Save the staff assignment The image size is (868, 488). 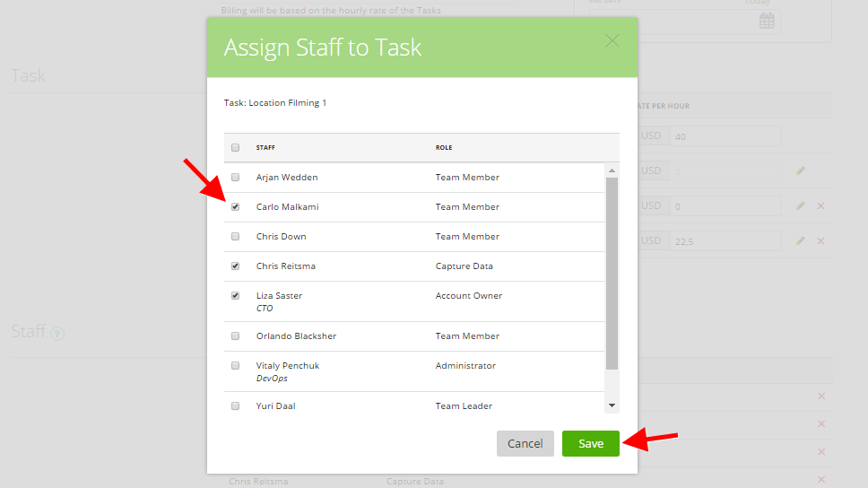pos(591,444)
